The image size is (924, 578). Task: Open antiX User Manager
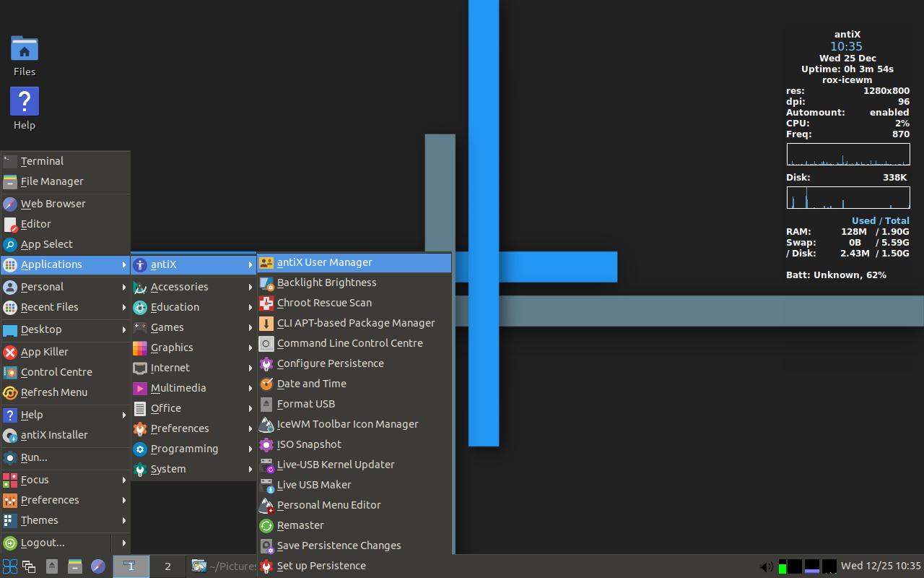tap(354, 262)
